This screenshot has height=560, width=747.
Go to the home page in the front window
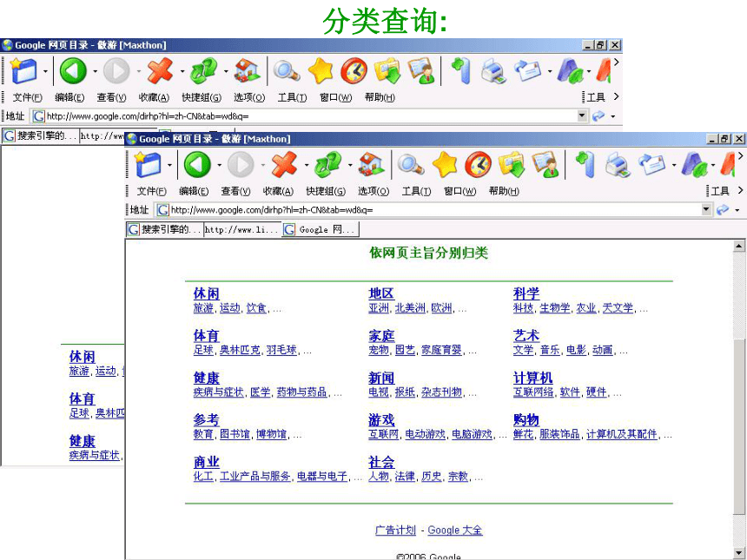372,165
